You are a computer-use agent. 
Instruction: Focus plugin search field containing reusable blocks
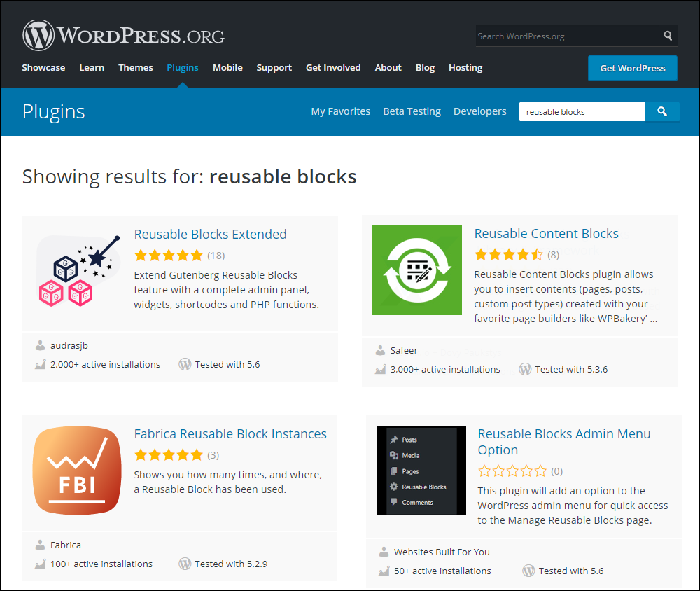click(582, 111)
